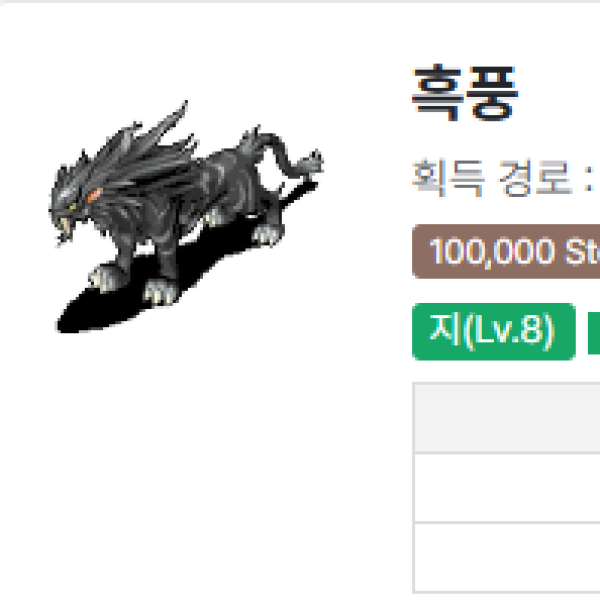600x615 pixels.
Task: Select the 흑풍 title heading
Action: (x=465, y=93)
